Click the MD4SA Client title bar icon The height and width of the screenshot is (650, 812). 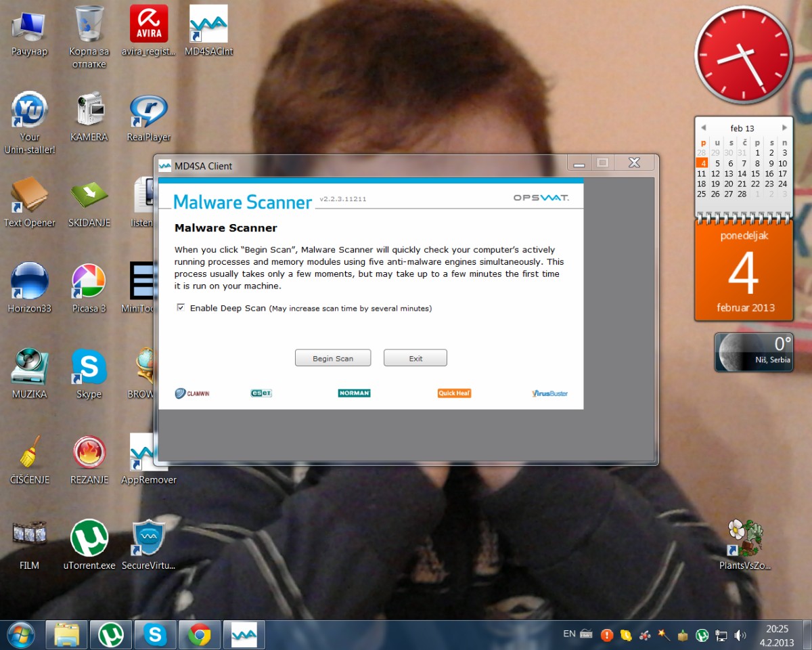[164, 166]
